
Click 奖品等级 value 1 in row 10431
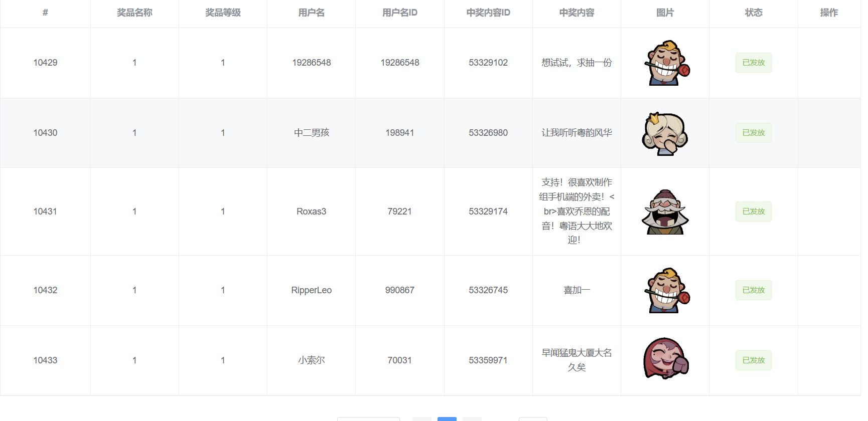(223, 212)
